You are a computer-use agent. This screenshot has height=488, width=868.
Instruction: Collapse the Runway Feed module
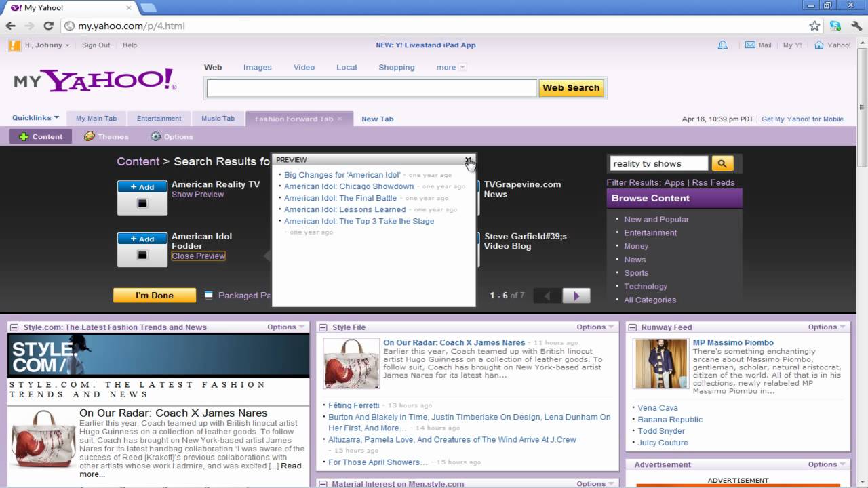tap(632, 327)
